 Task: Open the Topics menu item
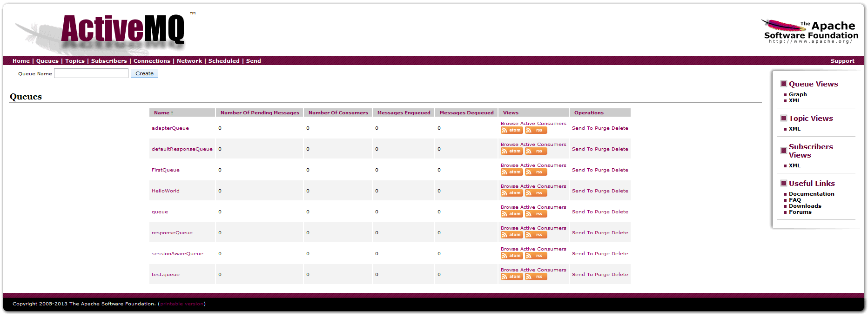[x=75, y=61]
